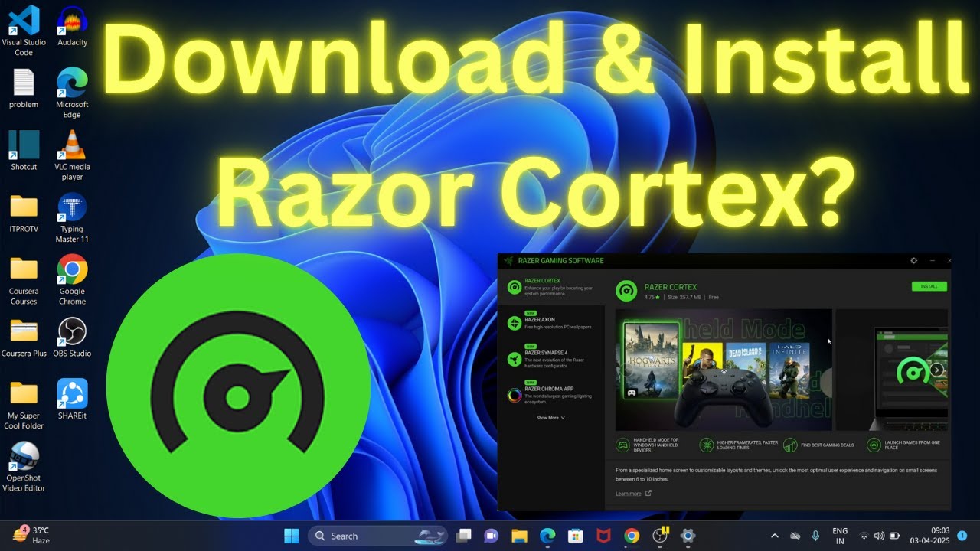
Task: Select the ITPROTV folder on desktop
Action: [24, 213]
